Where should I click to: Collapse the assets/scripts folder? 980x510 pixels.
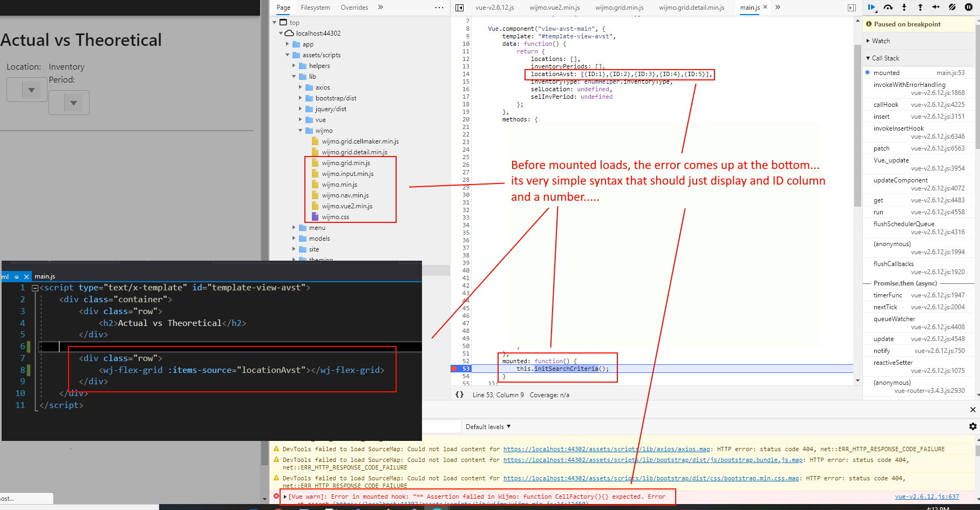[x=288, y=55]
